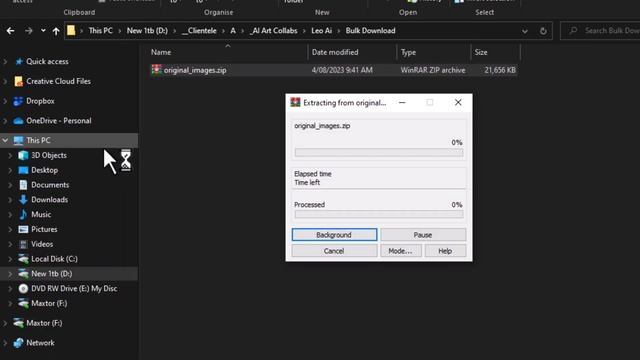This screenshot has width=640, height=360.
Task: Collapse the This PC node
Action: pos(5,140)
